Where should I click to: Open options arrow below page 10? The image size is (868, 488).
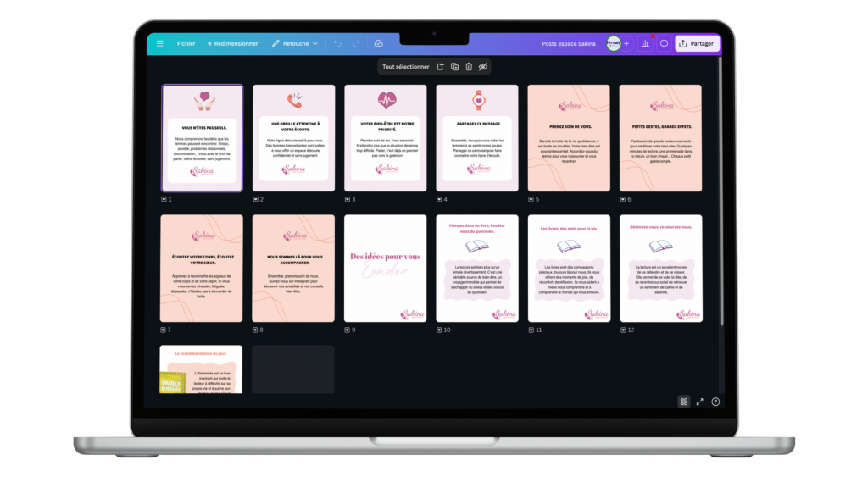(439, 330)
